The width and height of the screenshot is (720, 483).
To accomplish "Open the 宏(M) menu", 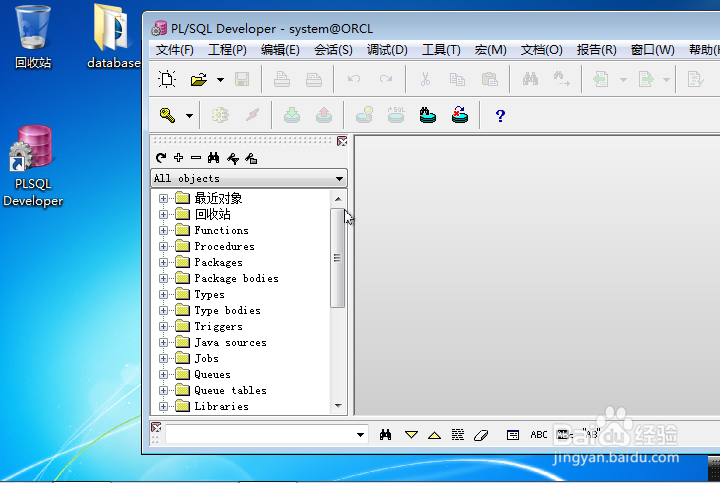I will click(490, 50).
